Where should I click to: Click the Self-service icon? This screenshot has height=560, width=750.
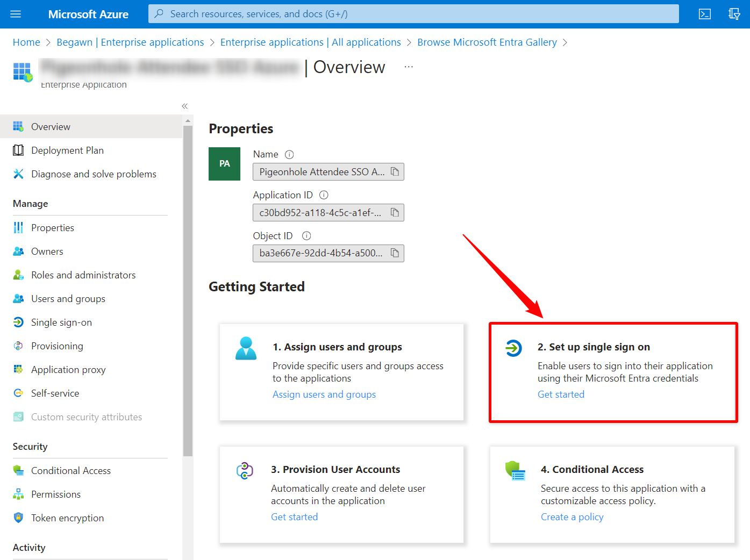coord(18,393)
